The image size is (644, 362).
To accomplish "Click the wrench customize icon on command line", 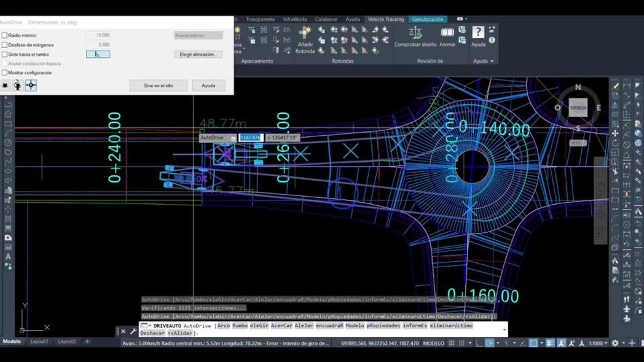I will click(133, 331).
